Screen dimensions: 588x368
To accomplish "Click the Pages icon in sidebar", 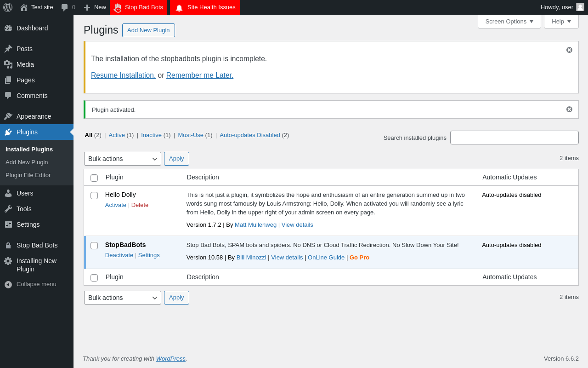I will point(8,80).
